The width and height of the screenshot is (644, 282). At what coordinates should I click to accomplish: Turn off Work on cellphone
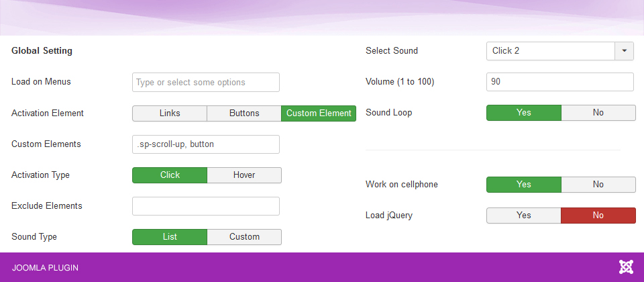pyautogui.click(x=598, y=185)
